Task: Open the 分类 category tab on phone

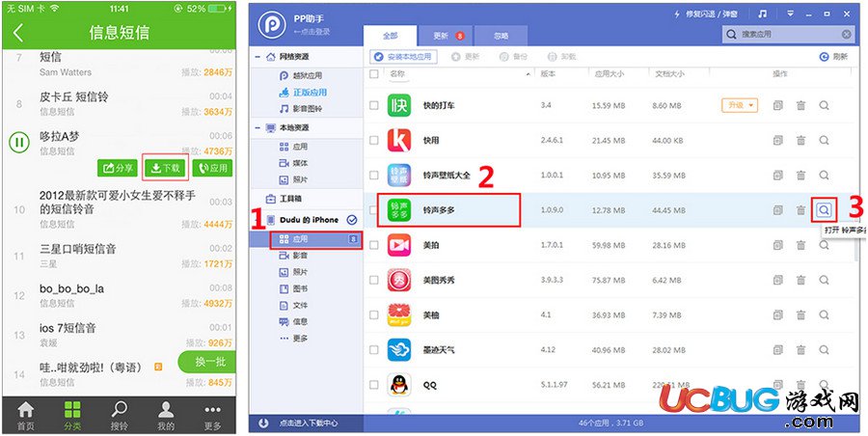Action: tap(72, 416)
